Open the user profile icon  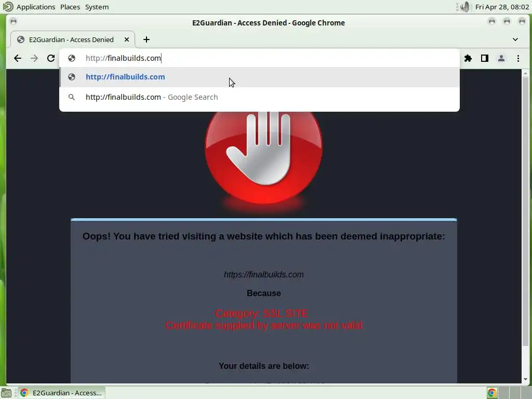click(501, 58)
